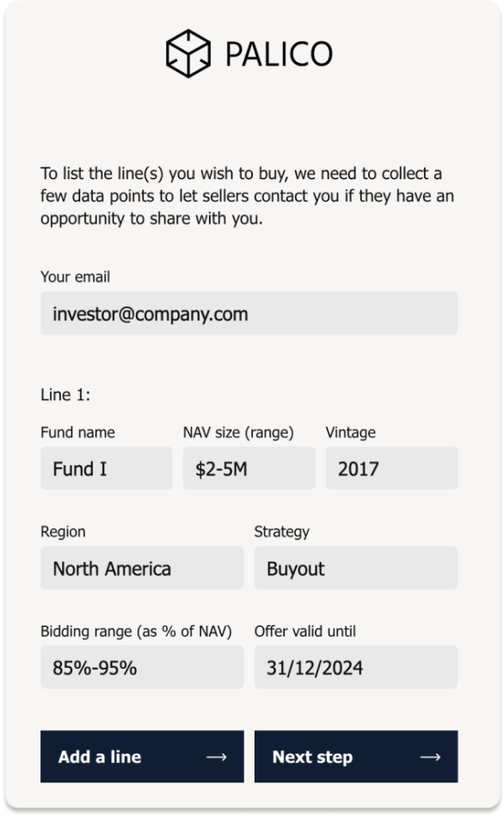504x816 pixels.
Task: Click the arrow icon on Next step
Action: [x=430, y=757]
